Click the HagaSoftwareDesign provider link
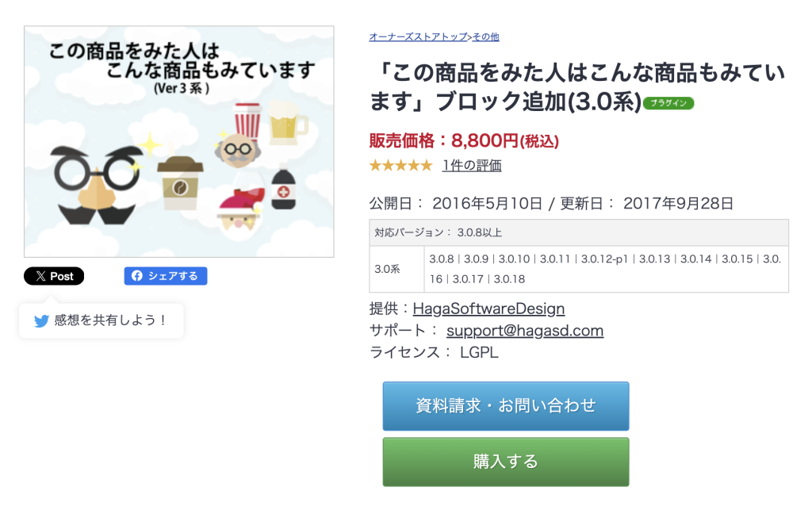Viewport: 812px width, 510px height. (x=489, y=309)
